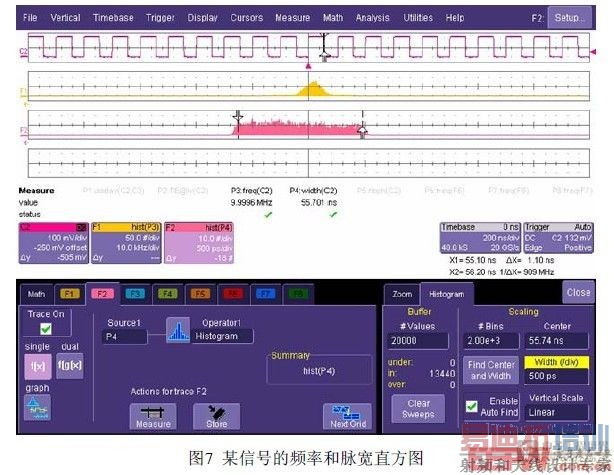Click the P4 width(C2) measurement
Viewport: 614px width, 475px height.
point(313,190)
